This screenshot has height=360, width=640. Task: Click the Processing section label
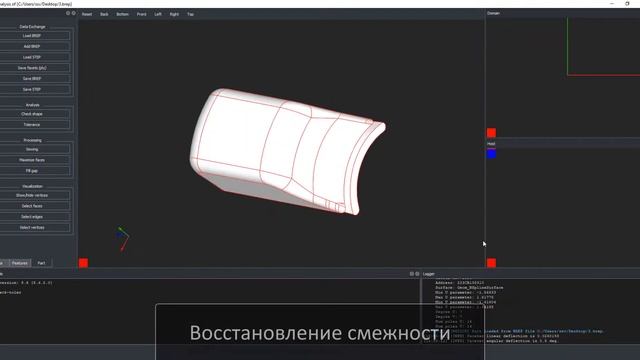tap(32, 140)
